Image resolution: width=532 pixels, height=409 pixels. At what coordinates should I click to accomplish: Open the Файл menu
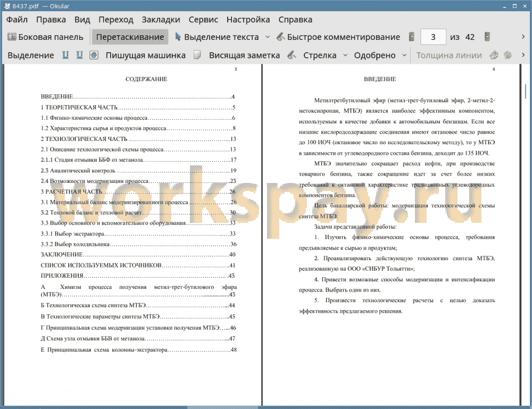pos(17,20)
